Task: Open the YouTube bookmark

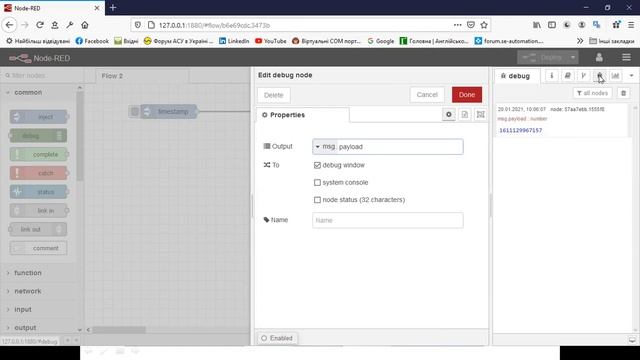Action: [x=271, y=41]
